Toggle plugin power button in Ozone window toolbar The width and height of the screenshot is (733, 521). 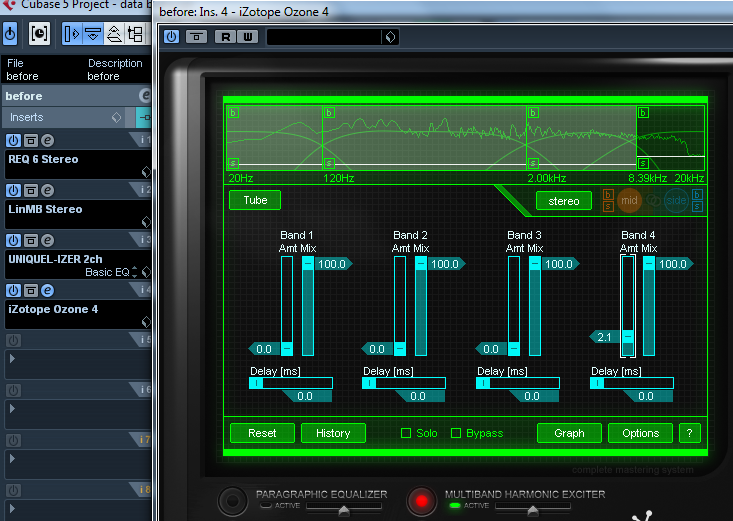[x=172, y=36]
